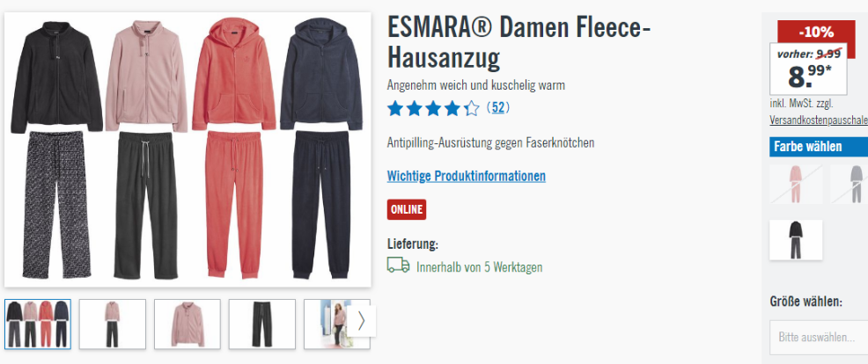Click the main product image
This screenshot has width=868, height=364.
point(188,149)
